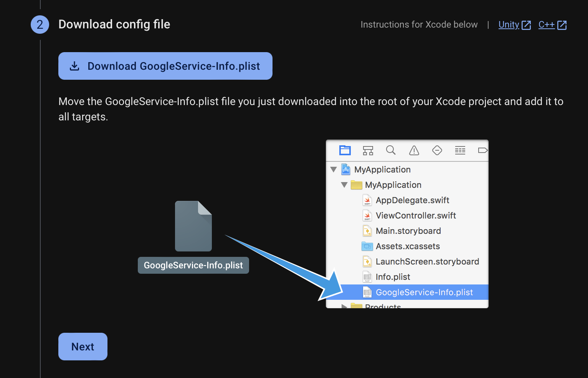Select the highlighted GoogleService-Info.plist row
The width and height of the screenshot is (588, 378).
(424, 292)
